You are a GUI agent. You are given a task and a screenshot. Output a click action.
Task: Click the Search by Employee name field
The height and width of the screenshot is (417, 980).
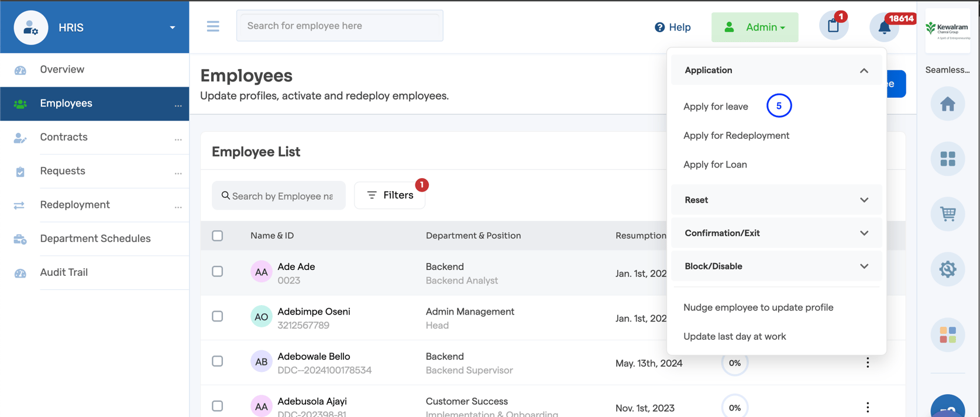pos(278,196)
